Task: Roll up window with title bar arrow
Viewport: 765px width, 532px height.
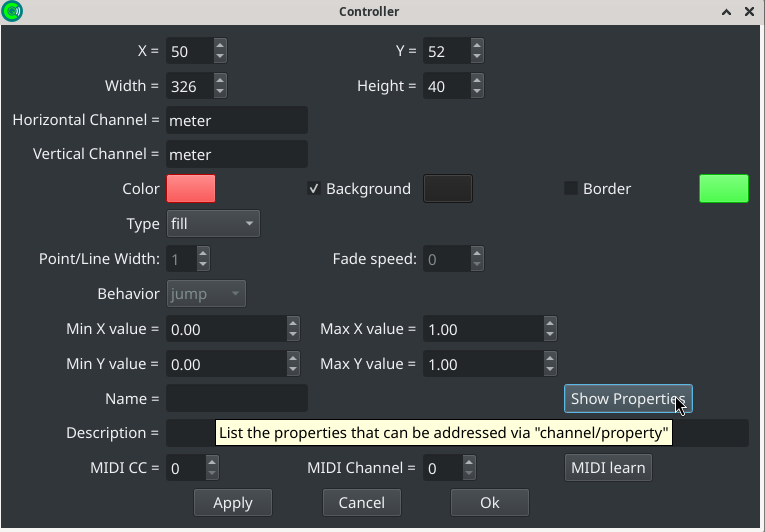Action: point(726,12)
